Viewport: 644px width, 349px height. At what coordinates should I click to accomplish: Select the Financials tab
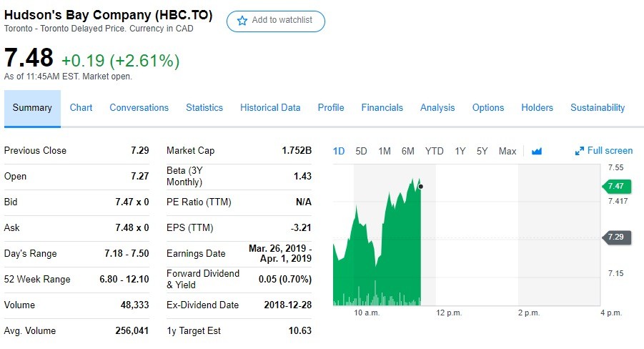(382, 108)
